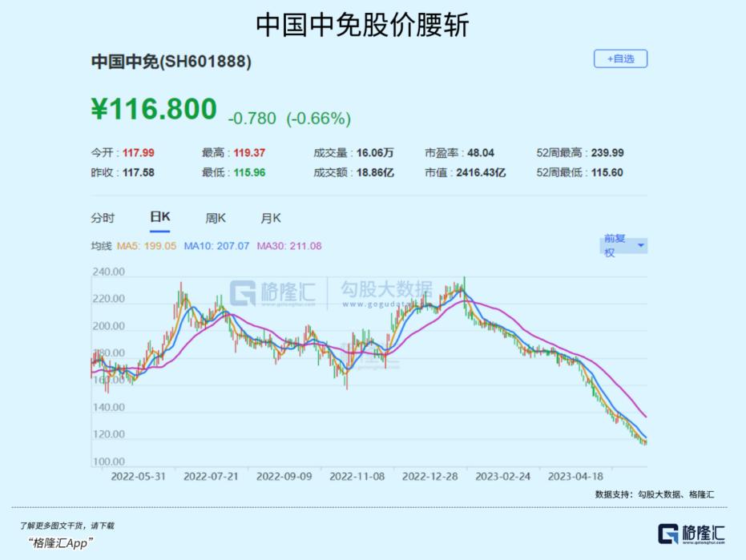The height and width of the screenshot is (560, 746).
Task: Click 52周最高 value 239.99
Action: 607,153
